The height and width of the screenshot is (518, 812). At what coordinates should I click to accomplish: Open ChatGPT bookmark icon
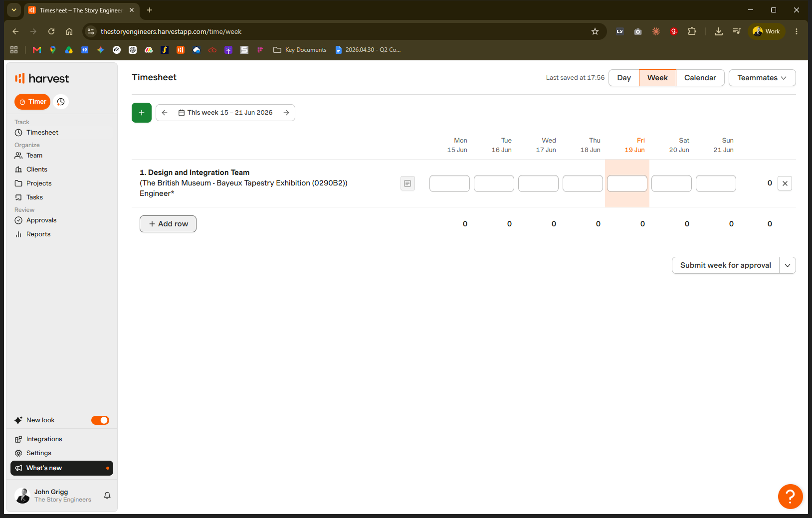[x=133, y=50]
